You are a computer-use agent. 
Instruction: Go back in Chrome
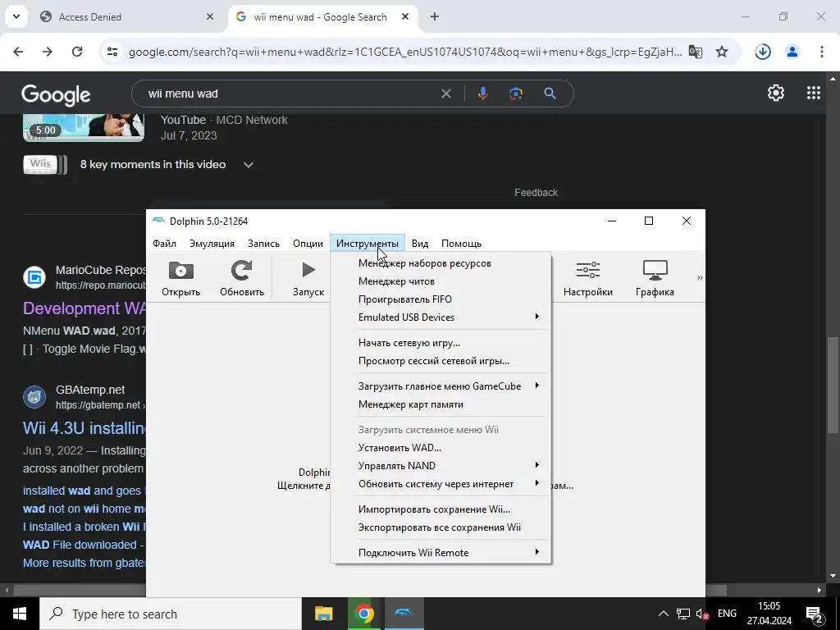pyautogui.click(x=18, y=52)
